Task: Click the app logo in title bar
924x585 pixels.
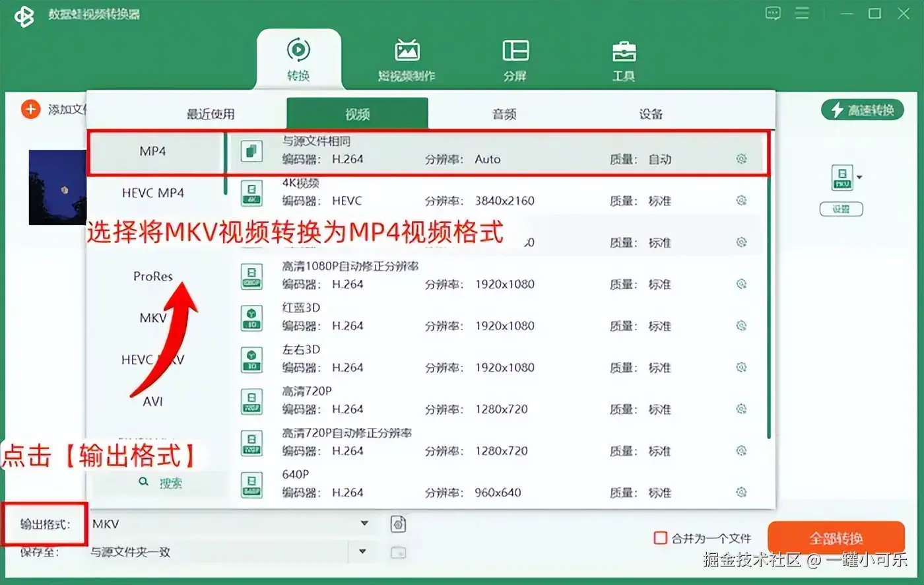Action: coord(24,16)
